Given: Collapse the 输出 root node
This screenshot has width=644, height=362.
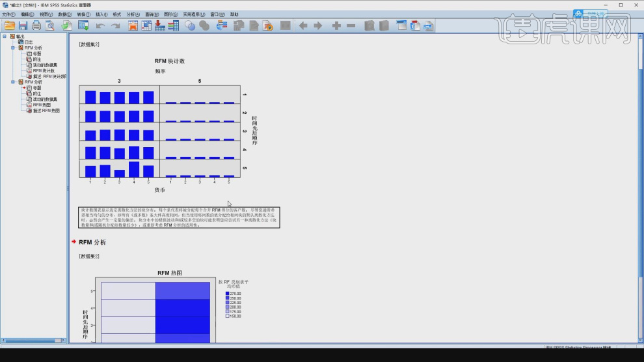Looking at the screenshot, I should tap(5, 36).
